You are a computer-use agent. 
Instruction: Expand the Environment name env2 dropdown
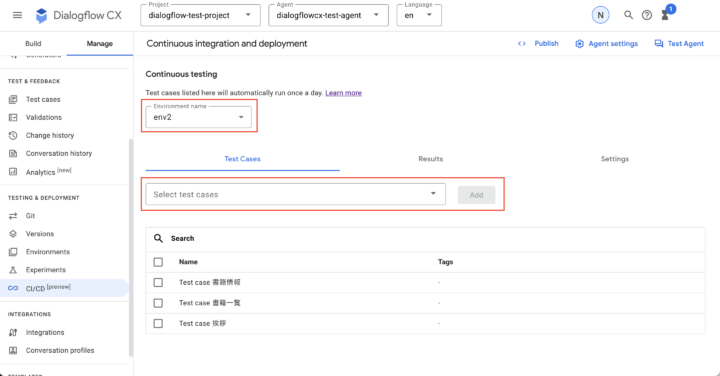[198, 117]
